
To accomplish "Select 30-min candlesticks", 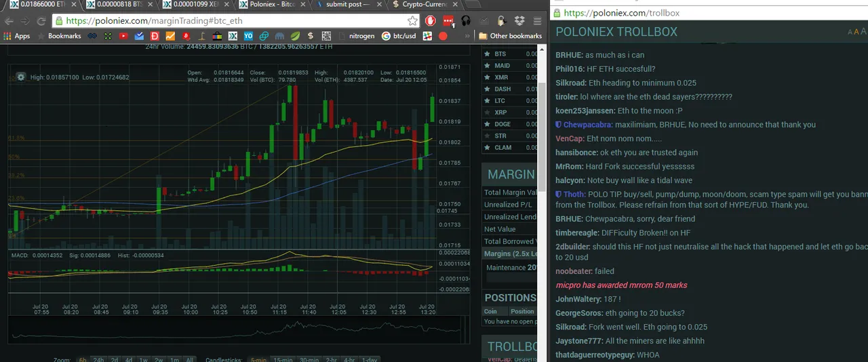I will pyautogui.click(x=309, y=359).
